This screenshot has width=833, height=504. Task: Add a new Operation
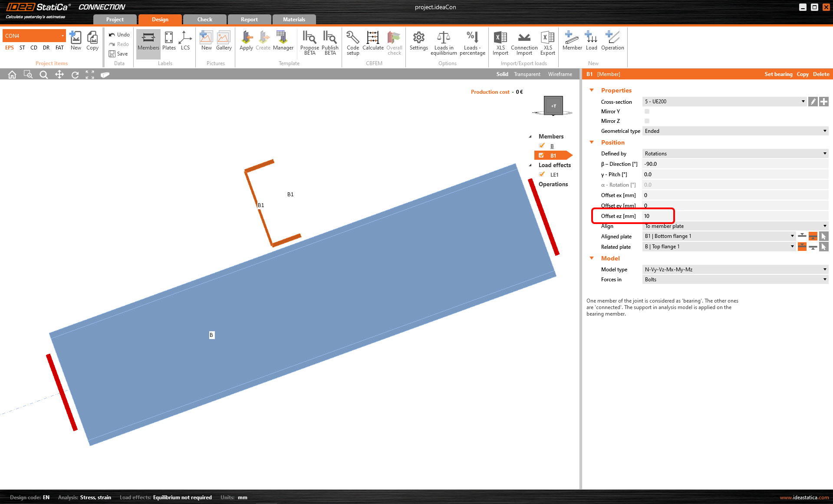click(x=612, y=41)
